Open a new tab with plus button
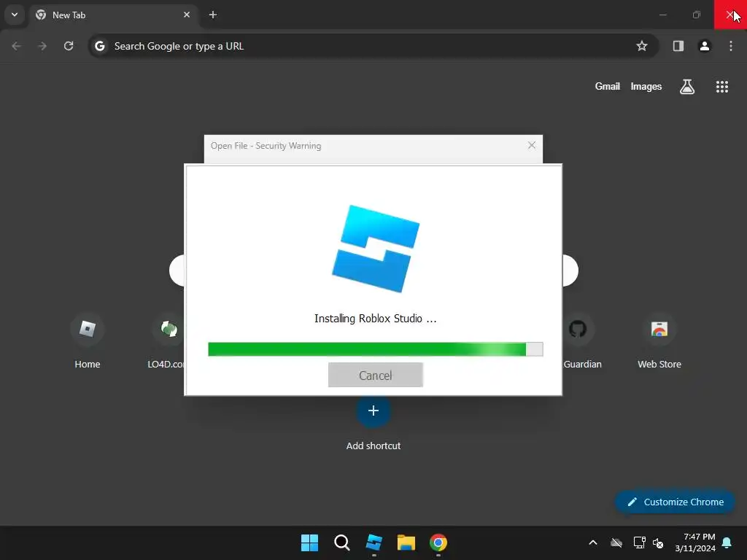 [x=213, y=15]
